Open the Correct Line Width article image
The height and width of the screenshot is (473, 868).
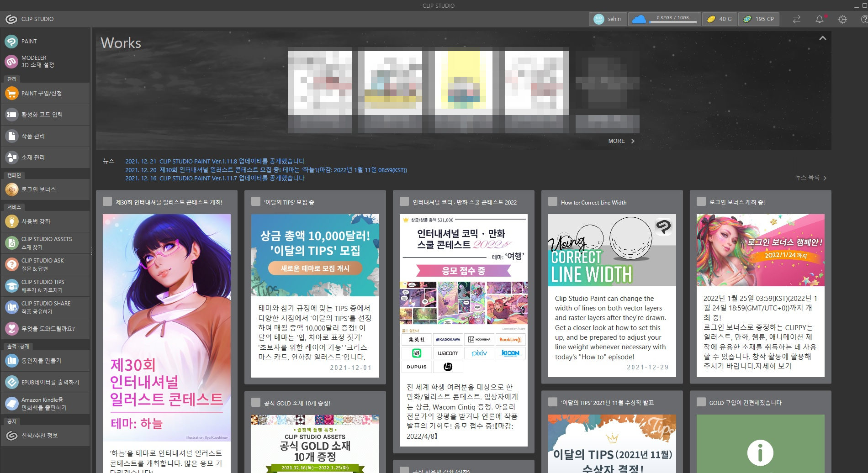612,250
